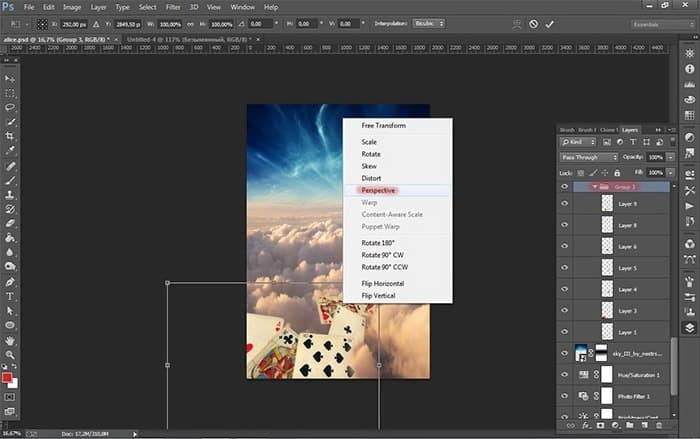
Task: Select the Crop tool
Action: click(11, 136)
